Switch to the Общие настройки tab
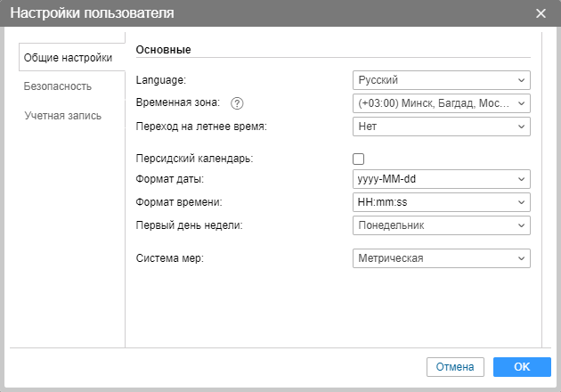The height and width of the screenshot is (392, 561). click(x=68, y=58)
